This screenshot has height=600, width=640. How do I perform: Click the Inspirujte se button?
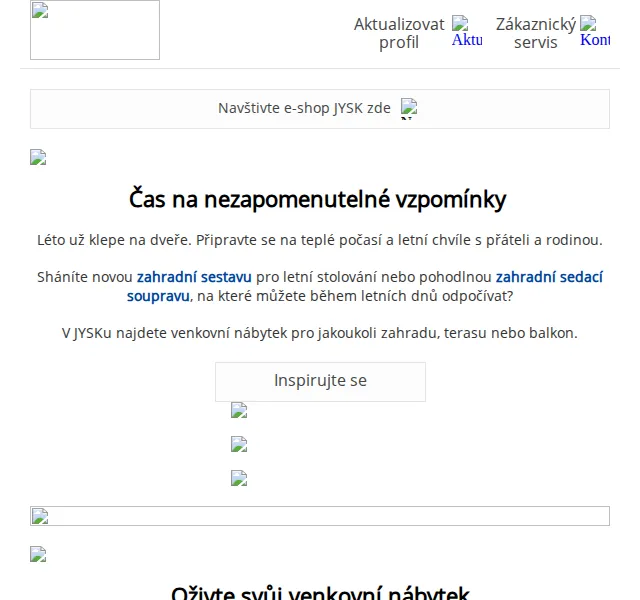(x=320, y=382)
